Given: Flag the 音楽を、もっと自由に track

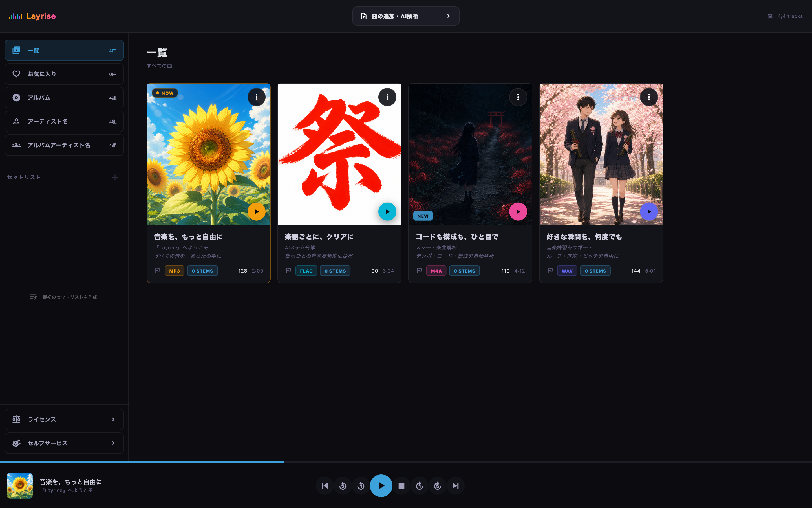Looking at the screenshot, I should (158, 270).
